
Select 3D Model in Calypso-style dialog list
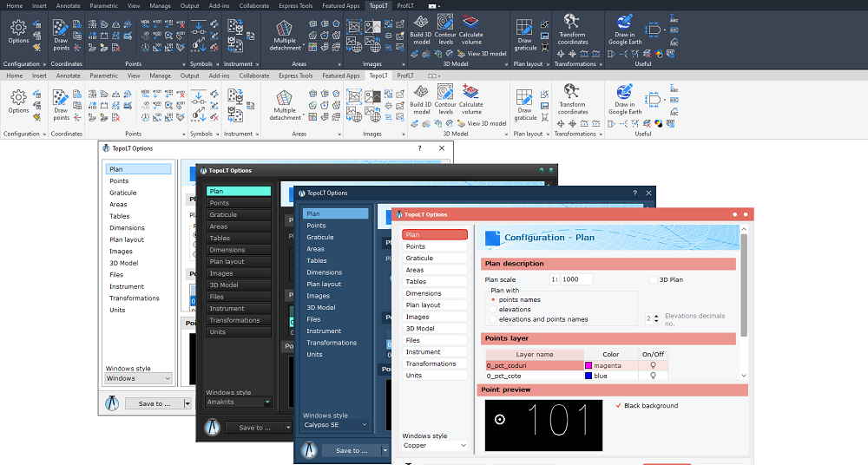pos(335,307)
